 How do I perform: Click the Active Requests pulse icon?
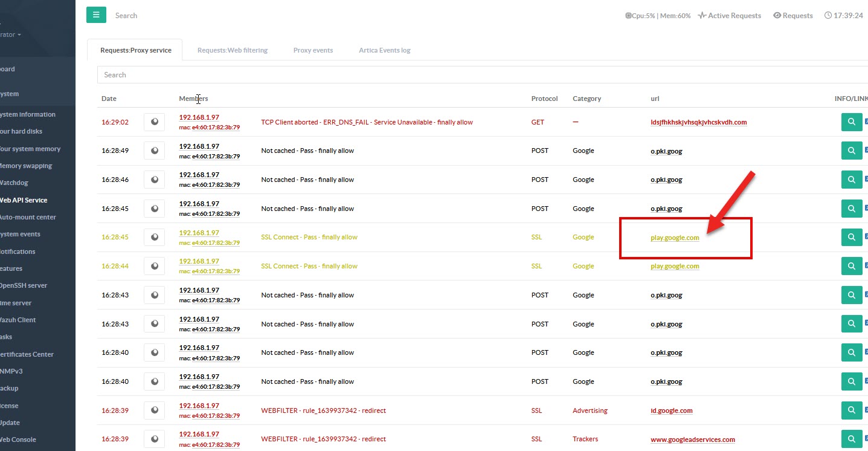tap(702, 16)
